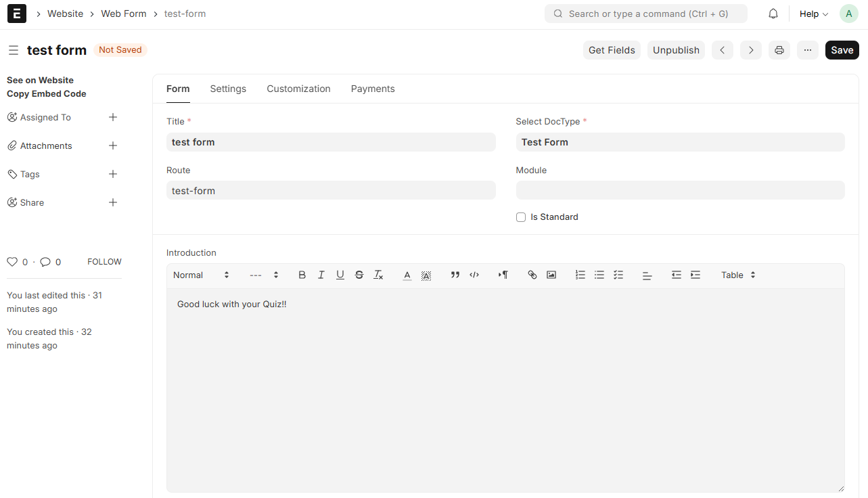This screenshot has width=868, height=498.
Task: Open the notifications bell
Action: (x=773, y=14)
